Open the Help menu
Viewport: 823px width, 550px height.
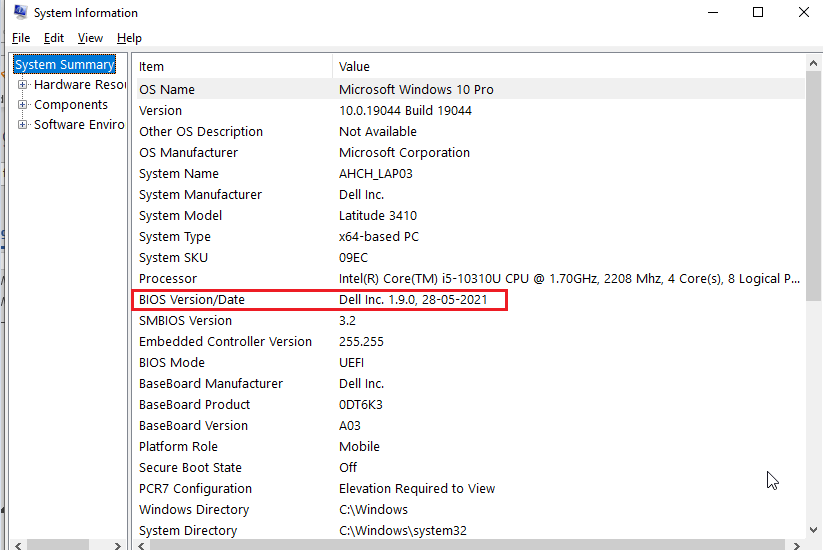coord(129,38)
